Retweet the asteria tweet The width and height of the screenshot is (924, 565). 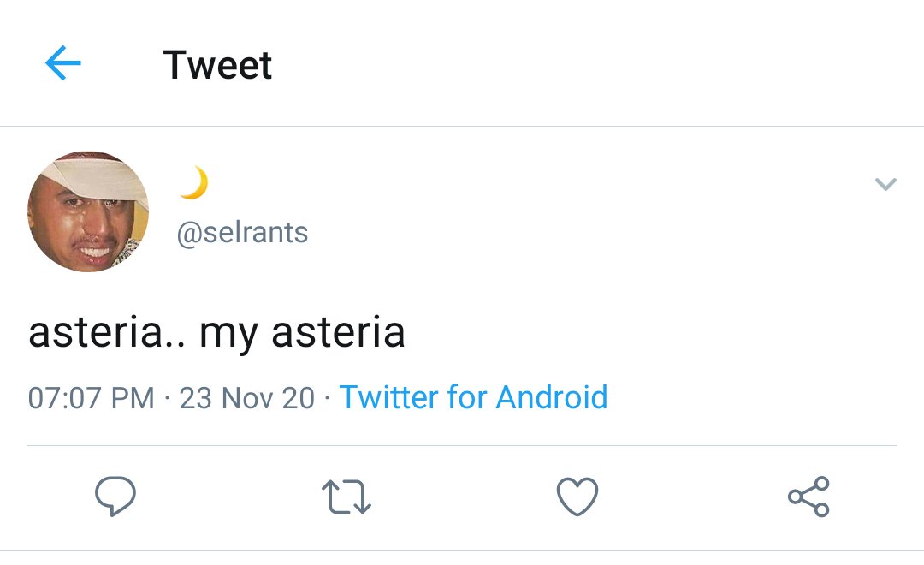(x=346, y=497)
